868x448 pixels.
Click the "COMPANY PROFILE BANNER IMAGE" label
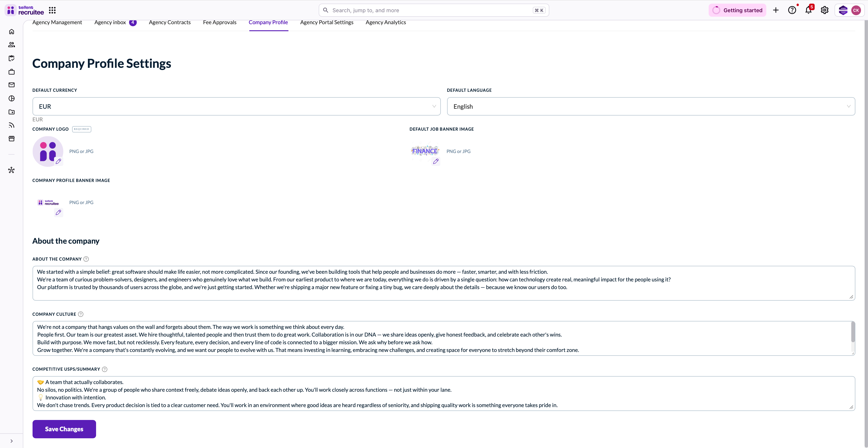click(71, 181)
